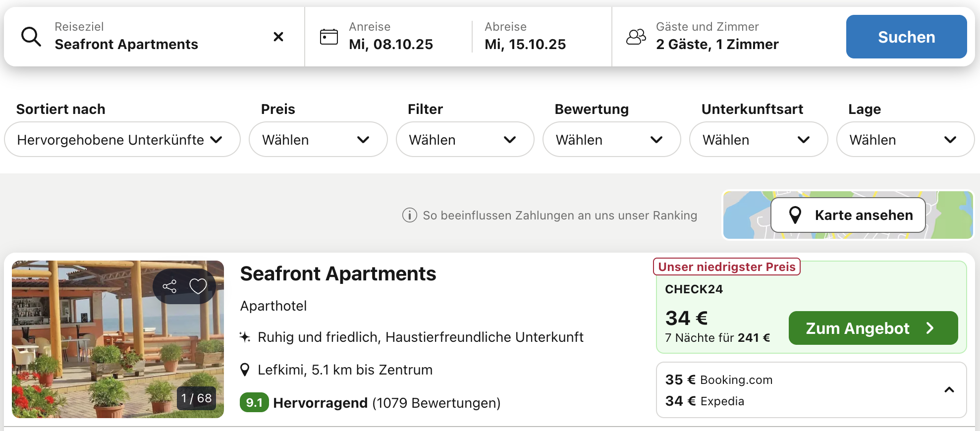Image resolution: width=980 pixels, height=431 pixels.
Task: Click the 1 / 68 photo counter
Action: (196, 398)
